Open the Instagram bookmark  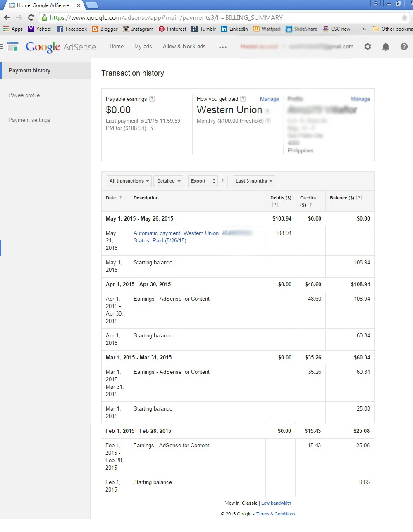tap(138, 29)
